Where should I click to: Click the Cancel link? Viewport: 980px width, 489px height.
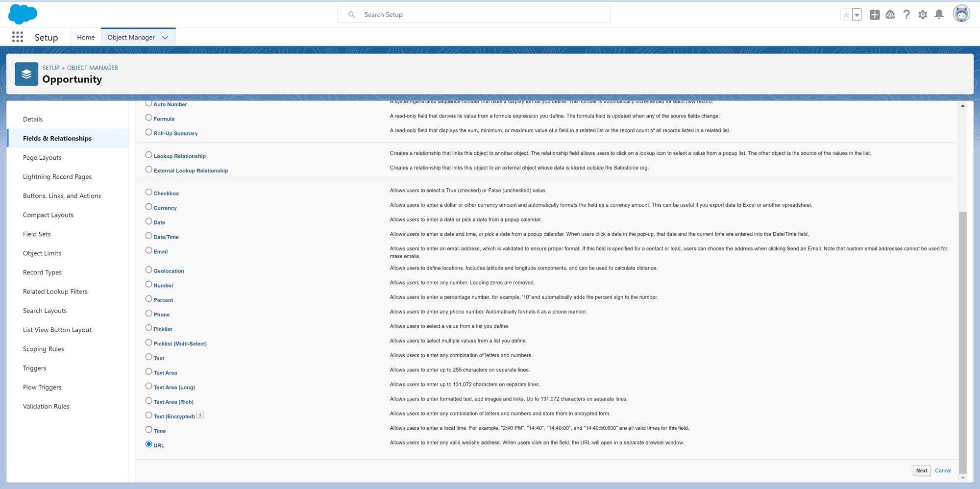tap(943, 470)
